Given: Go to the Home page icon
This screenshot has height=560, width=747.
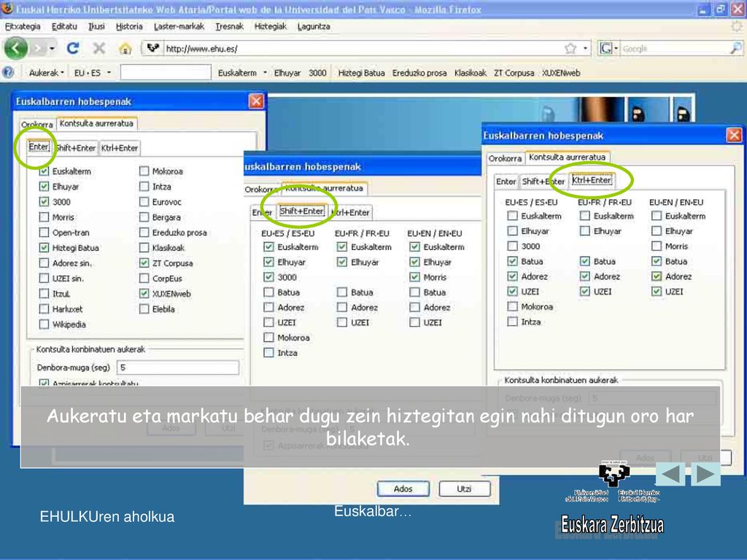Looking at the screenshot, I should click(125, 48).
